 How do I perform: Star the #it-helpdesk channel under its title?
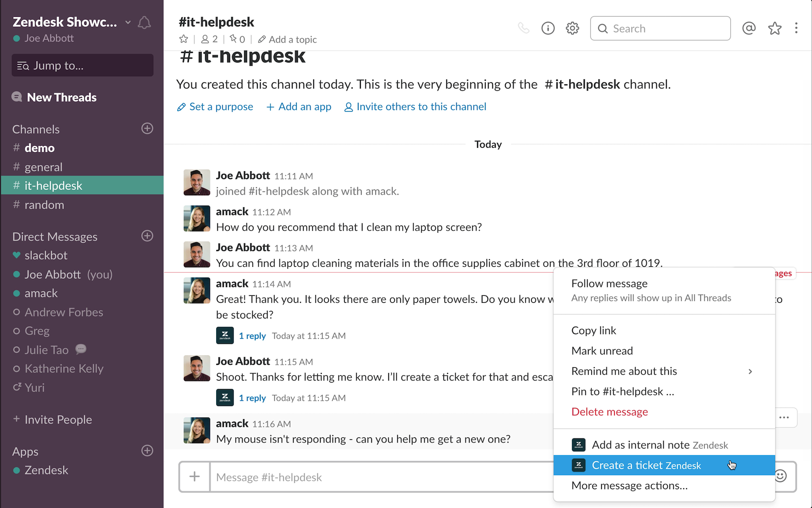click(184, 39)
